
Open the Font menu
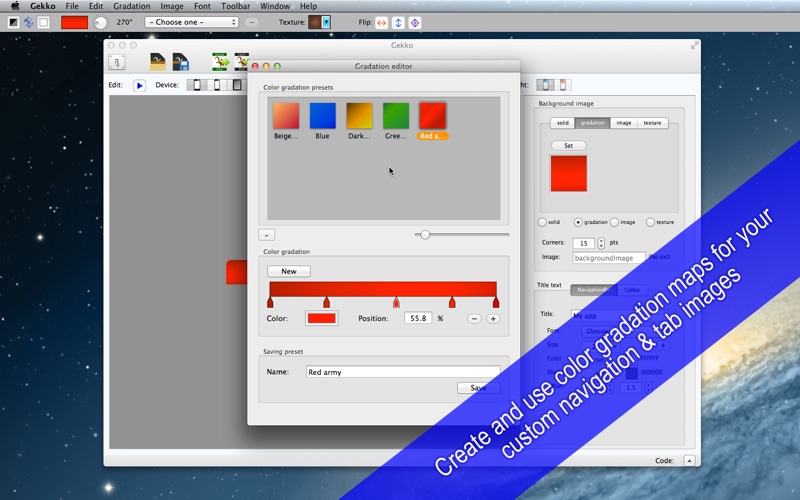pos(202,6)
